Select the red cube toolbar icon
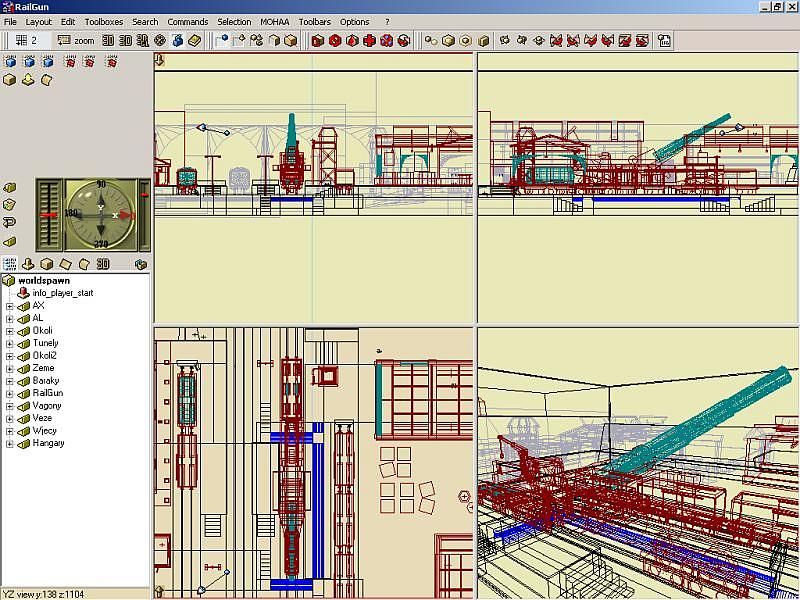The image size is (800, 600). (x=317, y=40)
